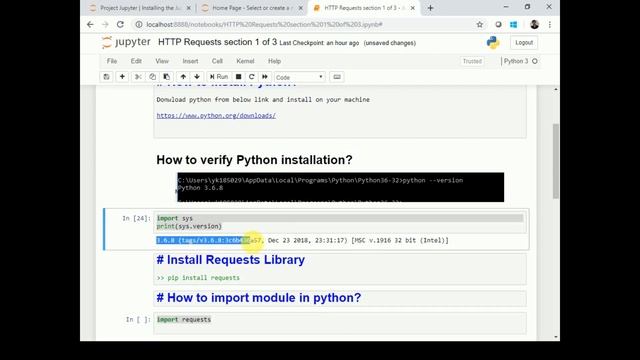Viewport: 640px width, 360px height.
Task: Click the kernel idle circle indicator
Action: 535,61
